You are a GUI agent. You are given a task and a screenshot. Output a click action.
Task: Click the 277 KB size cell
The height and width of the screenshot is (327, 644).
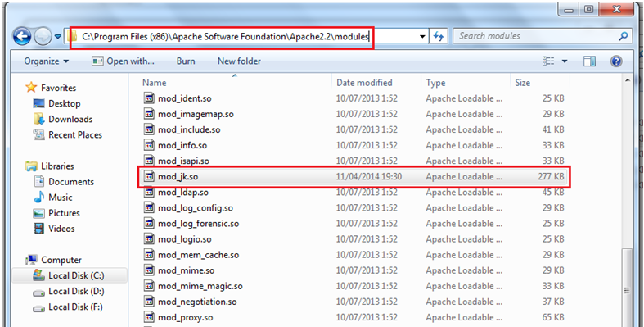(x=551, y=177)
